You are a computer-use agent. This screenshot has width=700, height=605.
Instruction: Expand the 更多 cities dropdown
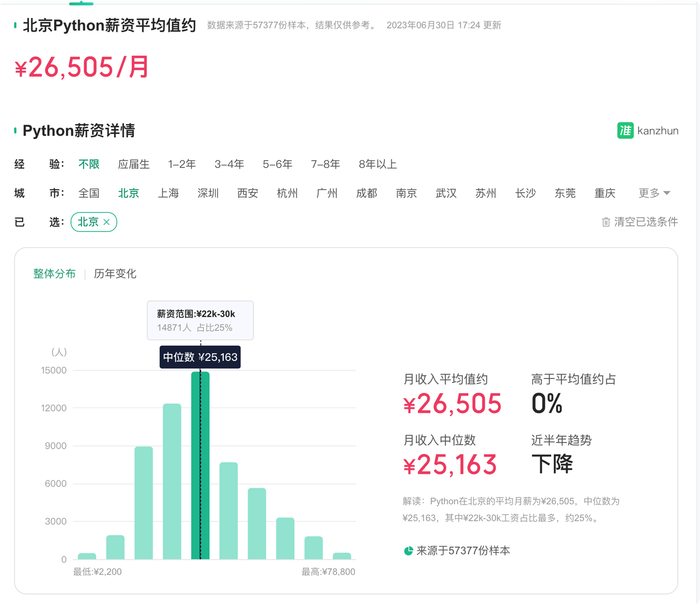654,193
